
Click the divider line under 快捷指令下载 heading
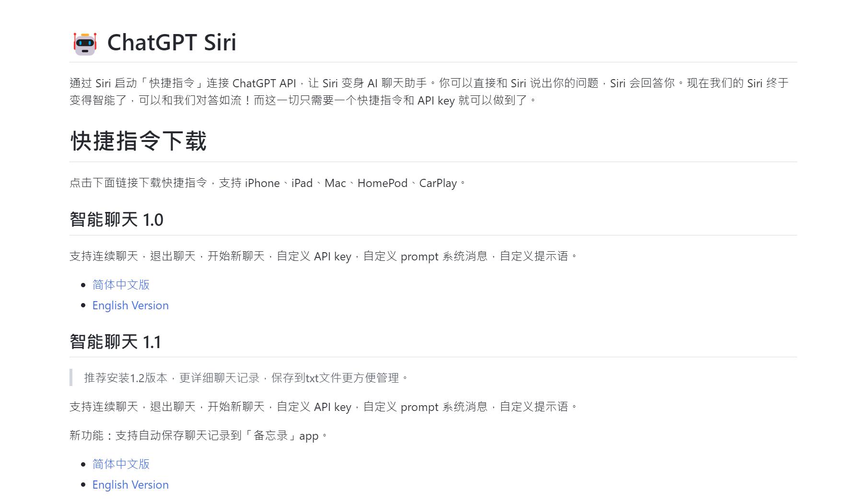pyautogui.click(x=433, y=162)
